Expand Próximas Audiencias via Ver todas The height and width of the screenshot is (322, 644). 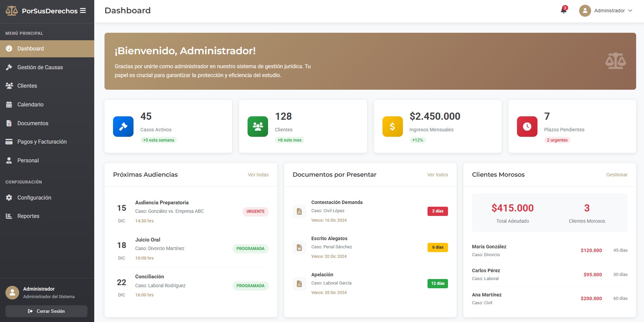pos(258,174)
